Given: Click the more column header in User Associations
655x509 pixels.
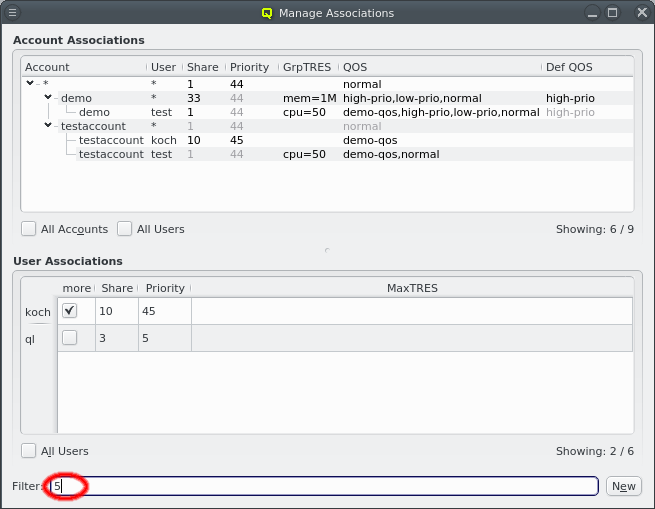Looking at the screenshot, I should click(76, 288).
